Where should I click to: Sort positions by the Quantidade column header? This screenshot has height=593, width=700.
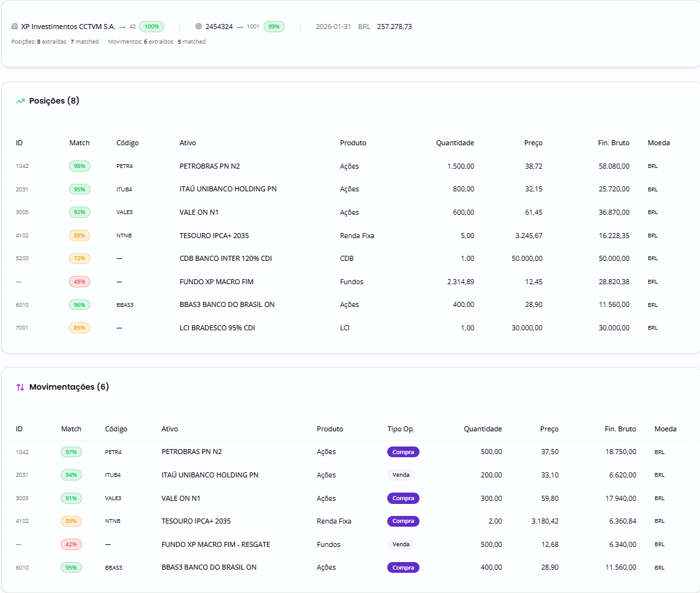[x=455, y=143]
